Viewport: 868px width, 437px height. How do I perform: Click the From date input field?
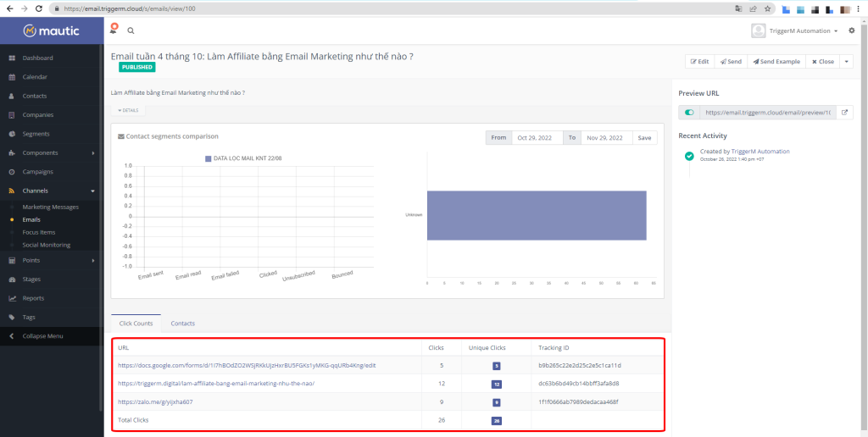(537, 137)
